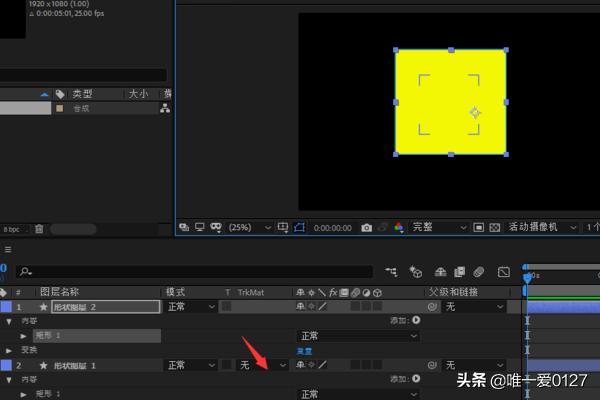Toggle the quality slash switch on layer 1

(x=323, y=306)
